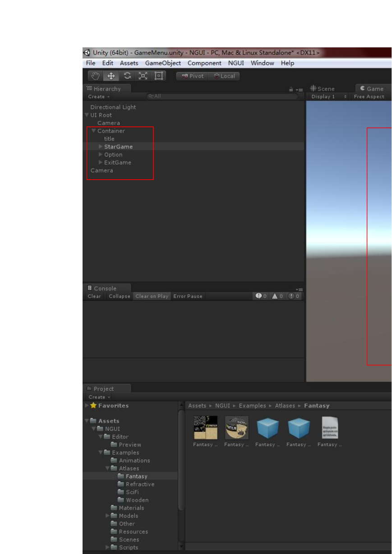Select the second Fantasy material sphere asset
The height and width of the screenshot is (554, 392).
(x=237, y=427)
